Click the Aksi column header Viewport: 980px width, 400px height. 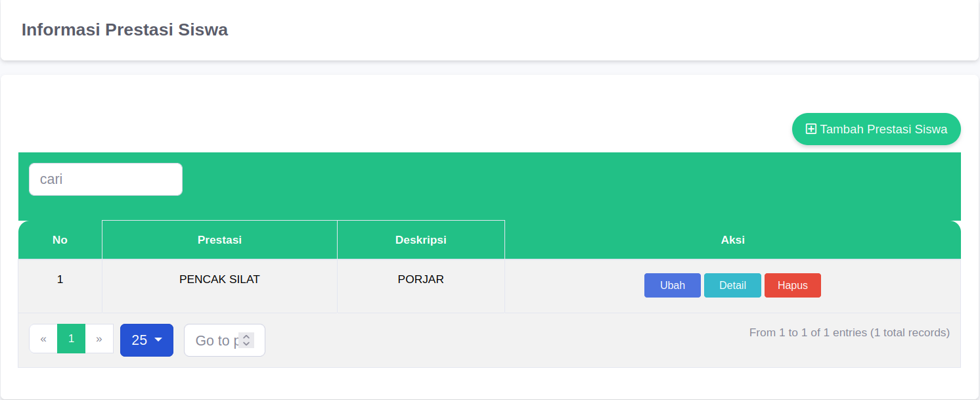[x=732, y=240]
